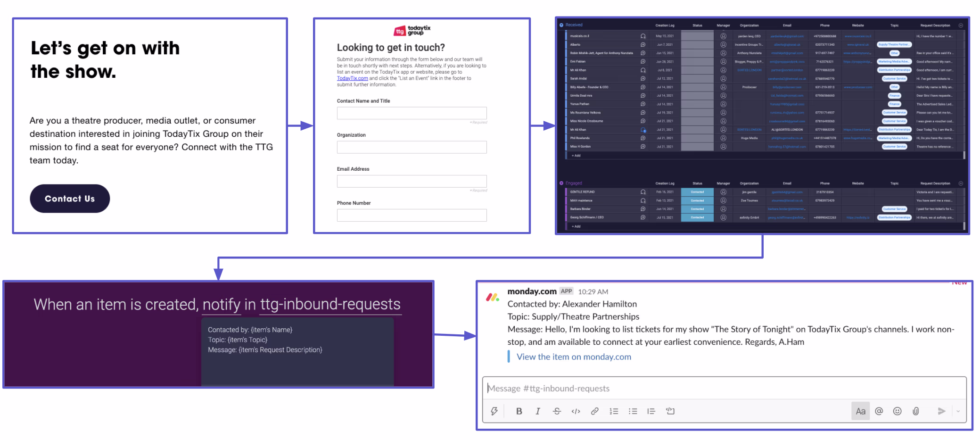
Task: Insert inline code in Slack composer
Action: click(576, 411)
